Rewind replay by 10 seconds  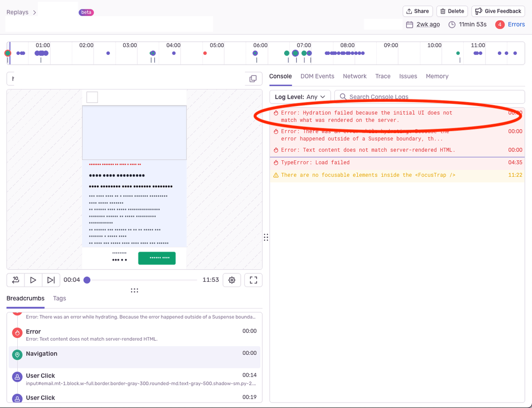pos(16,280)
